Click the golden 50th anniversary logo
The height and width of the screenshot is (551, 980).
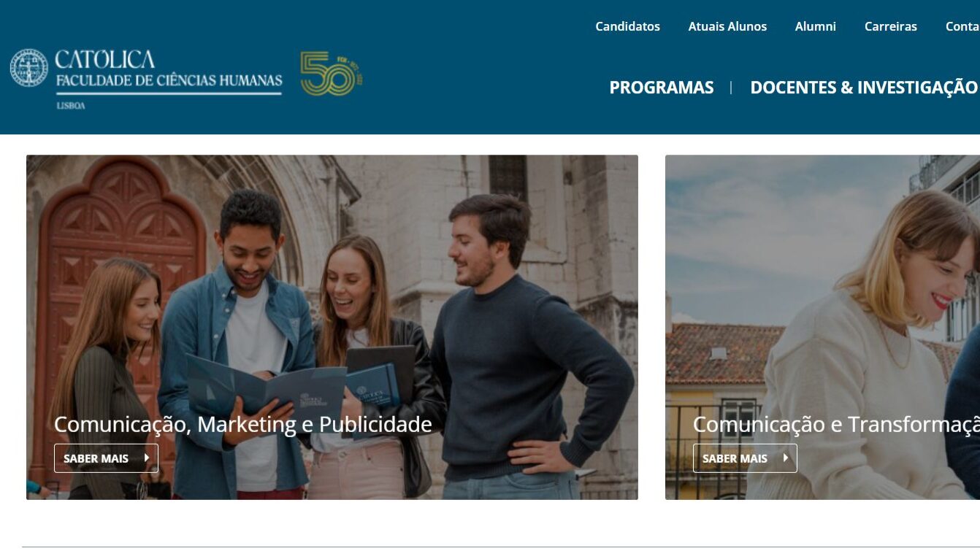click(332, 73)
